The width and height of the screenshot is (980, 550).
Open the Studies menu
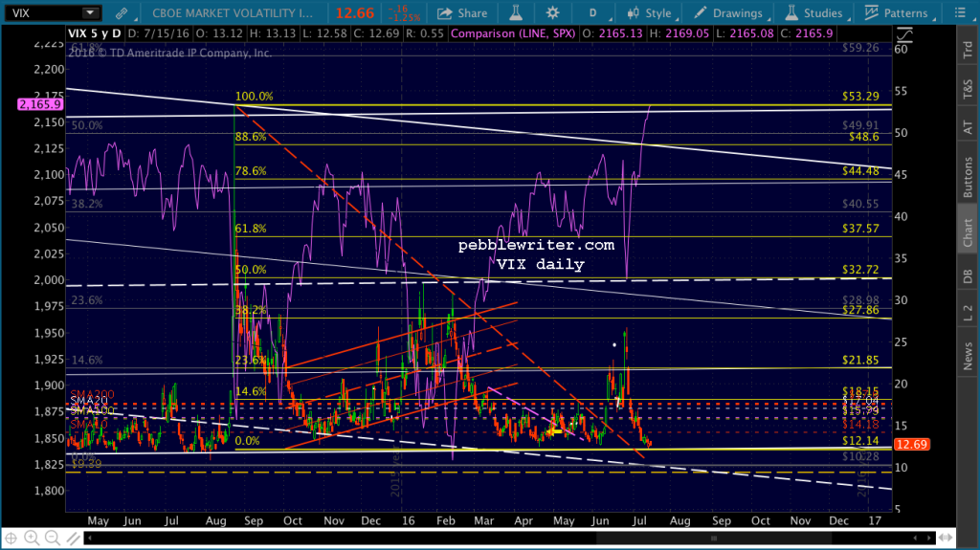pyautogui.click(x=814, y=13)
